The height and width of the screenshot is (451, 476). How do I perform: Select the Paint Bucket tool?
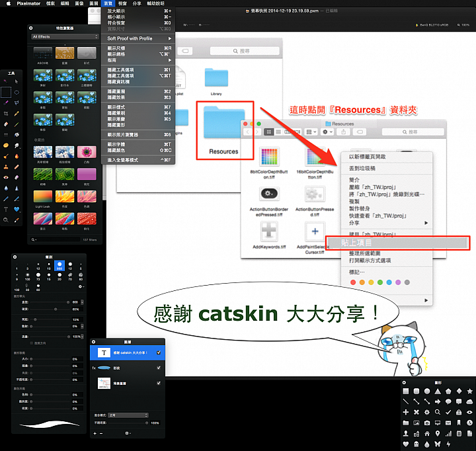(x=17, y=135)
